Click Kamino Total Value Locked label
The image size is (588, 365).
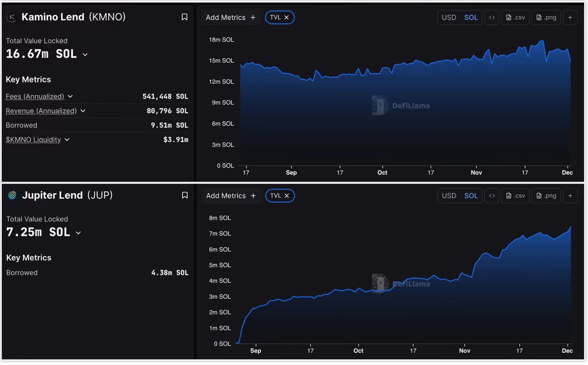tap(37, 41)
